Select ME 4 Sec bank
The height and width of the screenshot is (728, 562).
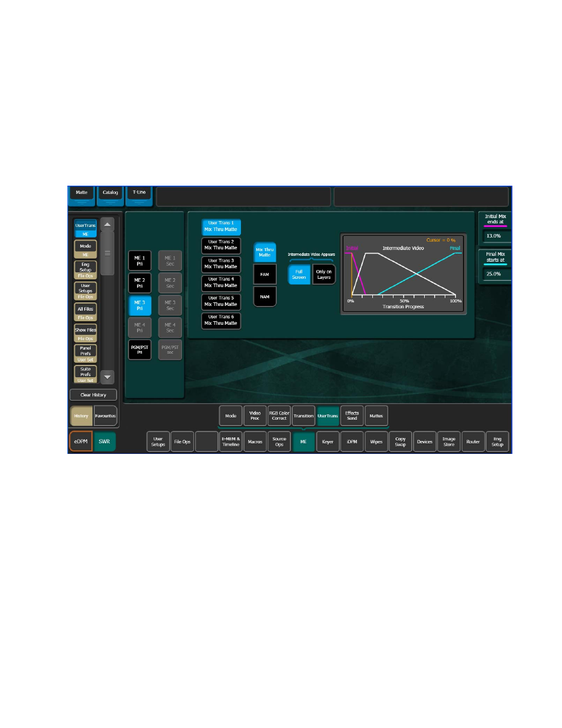coord(170,328)
